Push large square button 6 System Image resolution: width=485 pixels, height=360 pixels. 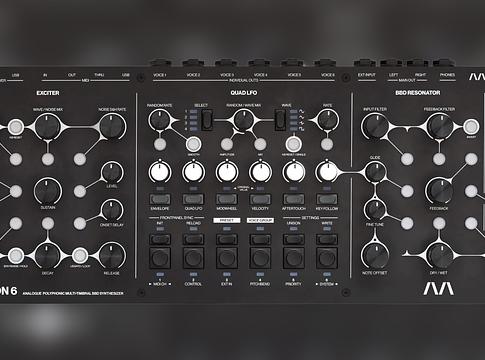point(327,258)
